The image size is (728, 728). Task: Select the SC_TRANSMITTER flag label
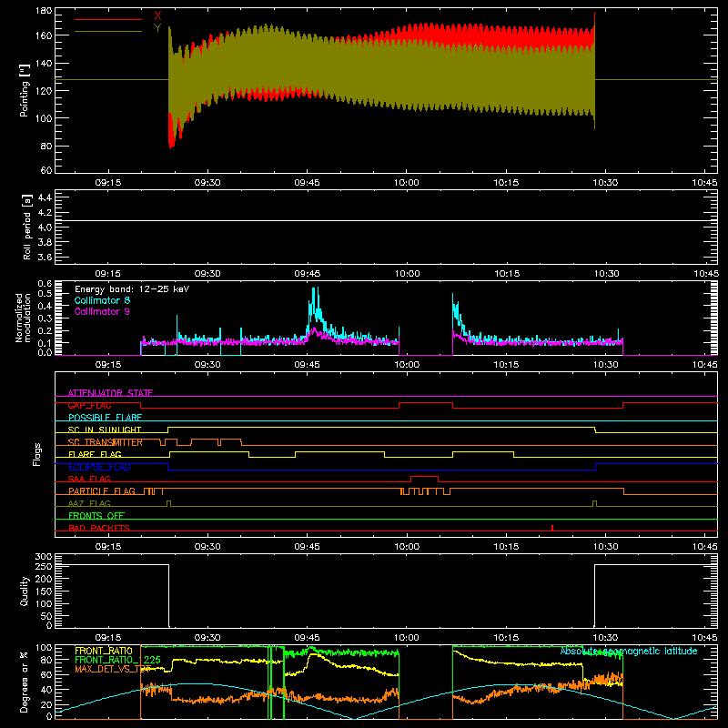[x=106, y=442]
